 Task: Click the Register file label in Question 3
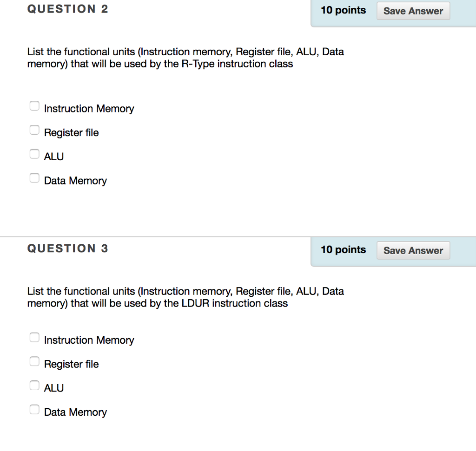[71, 364]
